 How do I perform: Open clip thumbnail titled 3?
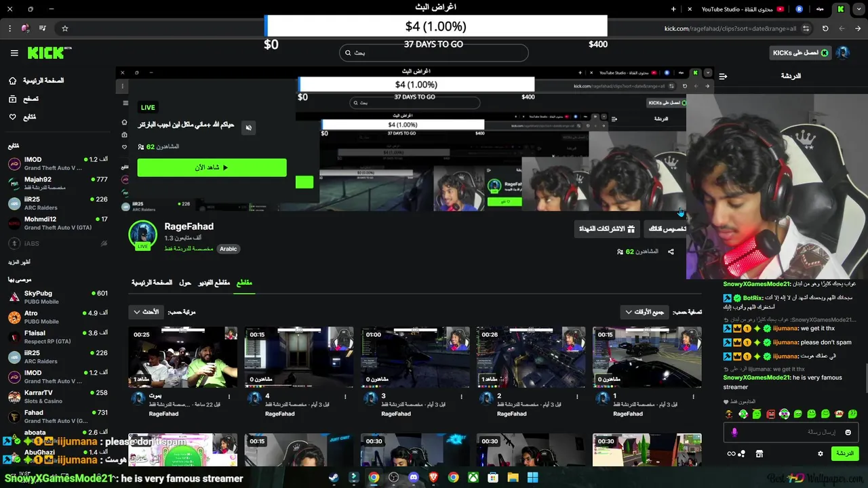click(415, 357)
